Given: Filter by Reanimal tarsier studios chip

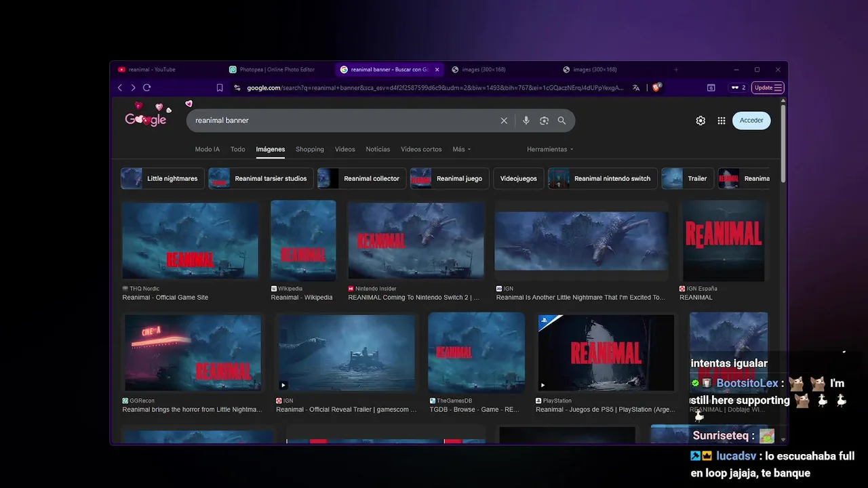Looking at the screenshot, I should tap(261, 179).
